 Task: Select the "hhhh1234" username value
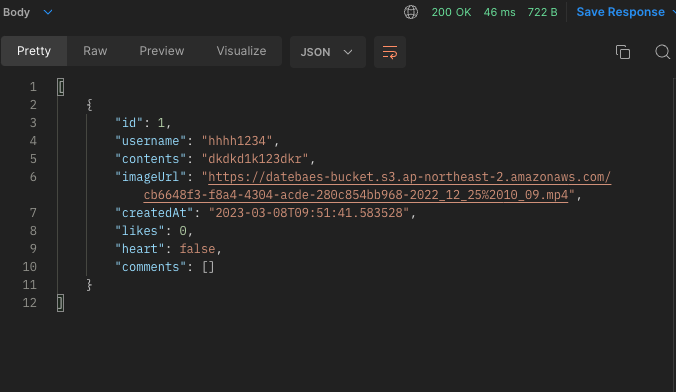pyautogui.click(x=237, y=141)
